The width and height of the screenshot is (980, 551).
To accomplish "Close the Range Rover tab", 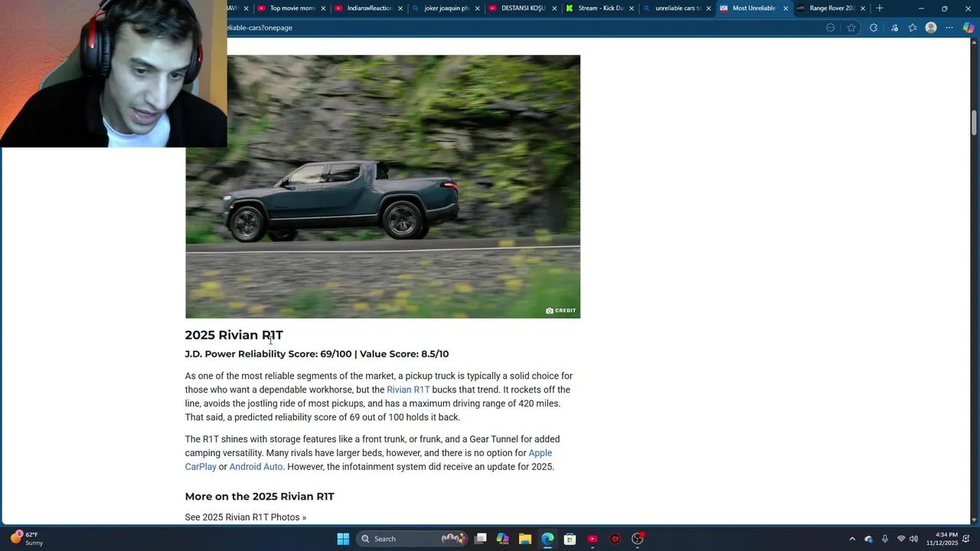I will pos(863,8).
